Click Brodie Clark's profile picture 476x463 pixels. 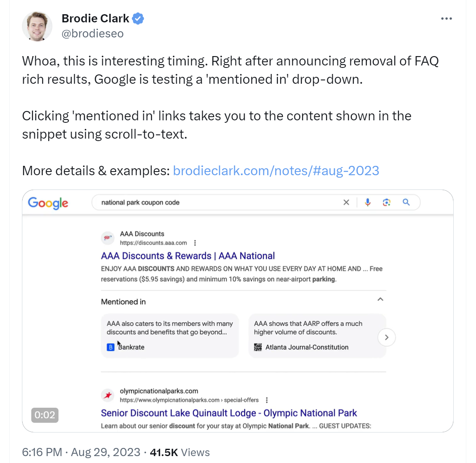pyautogui.click(x=37, y=26)
